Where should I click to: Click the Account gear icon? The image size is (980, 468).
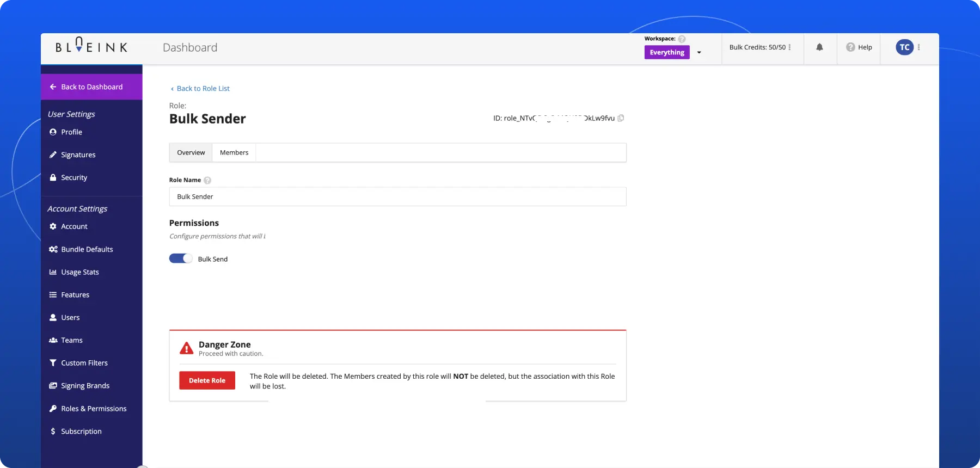[x=53, y=226]
